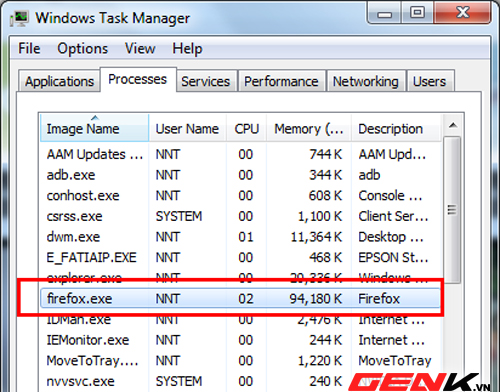
Task: Open the File menu
Action: pos(29,49)
